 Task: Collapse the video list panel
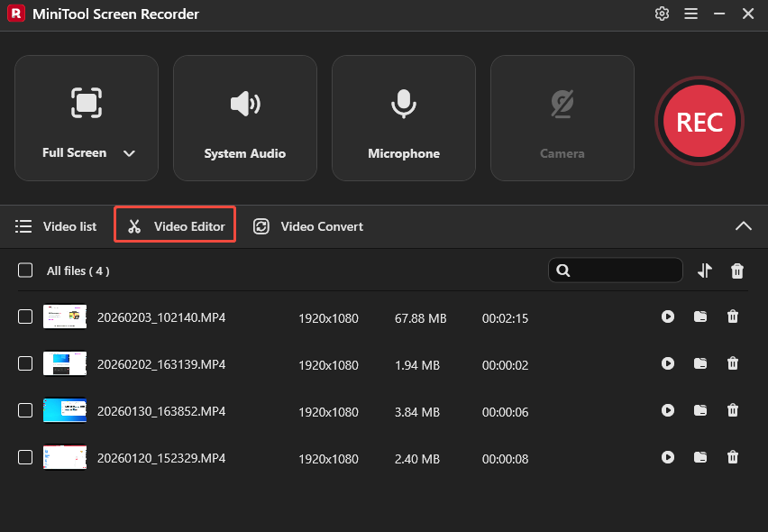(x=744, y=226)
